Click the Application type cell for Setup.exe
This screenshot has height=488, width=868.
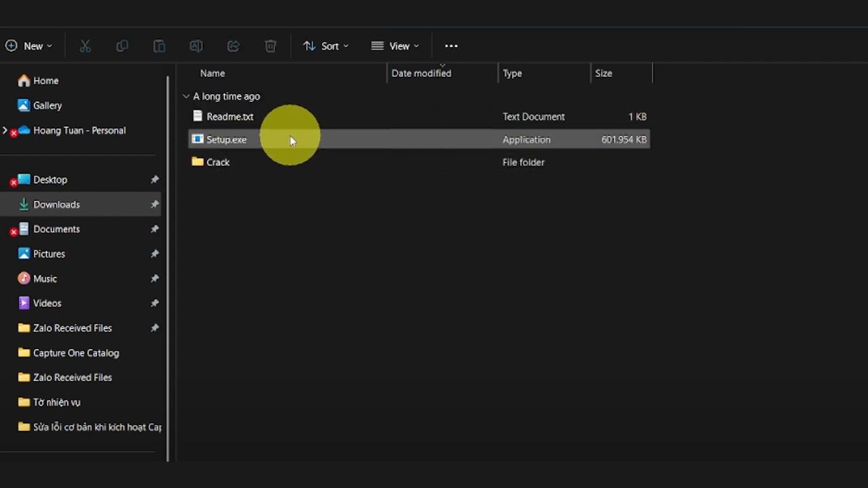coord(527,140)
